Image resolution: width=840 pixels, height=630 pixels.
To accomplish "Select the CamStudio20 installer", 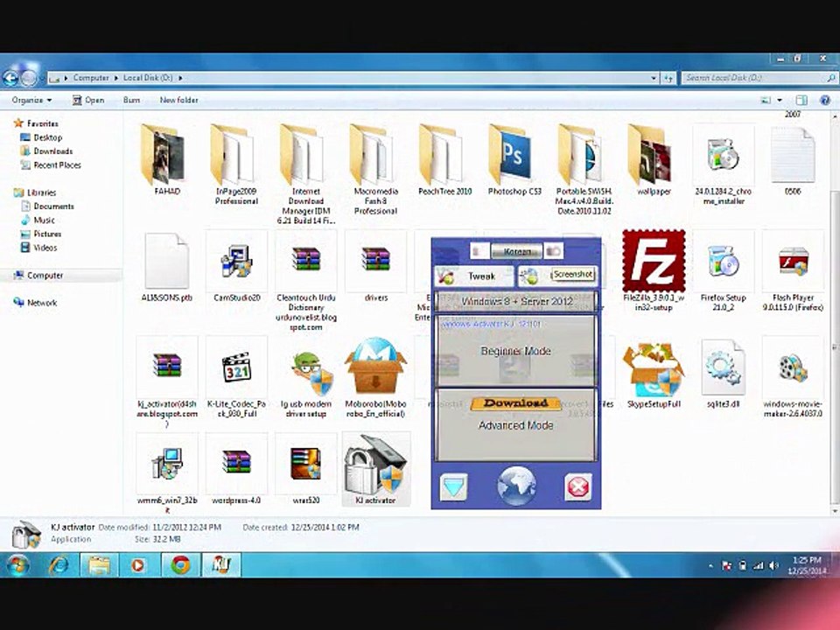I will (x=236, y=266).
